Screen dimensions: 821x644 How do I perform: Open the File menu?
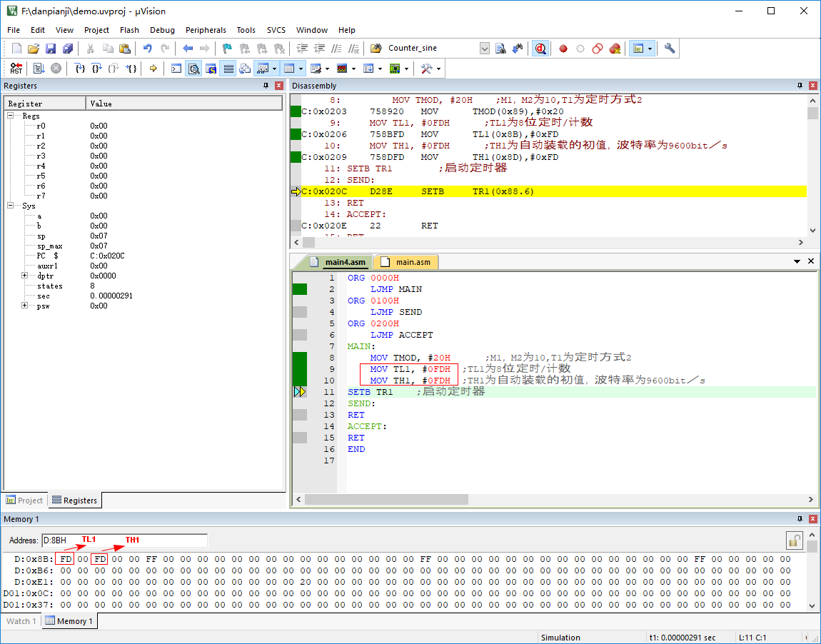coord(14,30)
